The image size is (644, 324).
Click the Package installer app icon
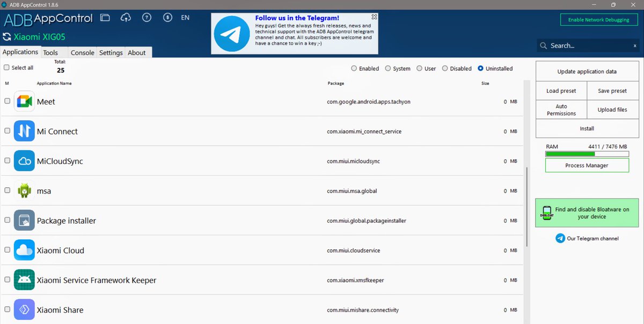point(25,220)
